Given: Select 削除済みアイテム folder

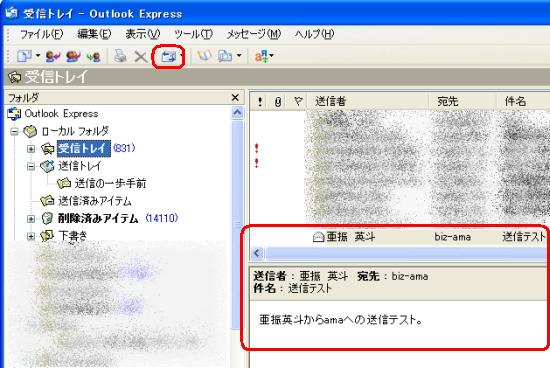Looking at the screenshot, I should [x=98, y=219].
